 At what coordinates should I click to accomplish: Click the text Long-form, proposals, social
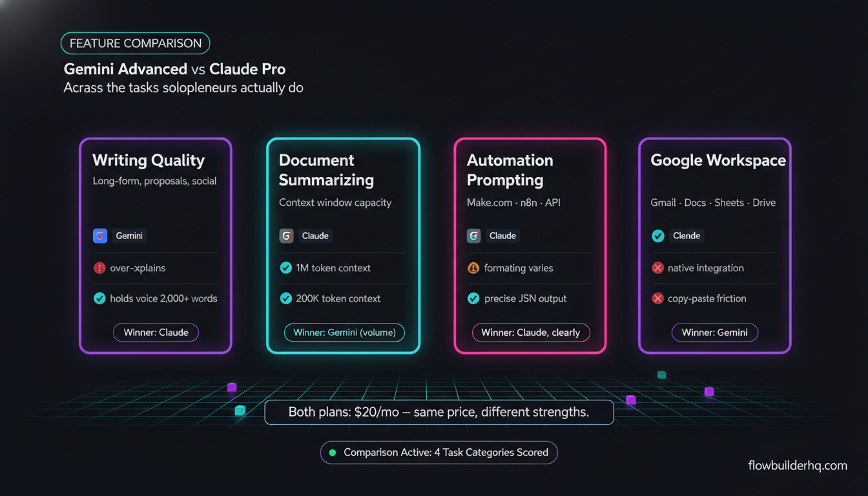(x=155, y=181)
